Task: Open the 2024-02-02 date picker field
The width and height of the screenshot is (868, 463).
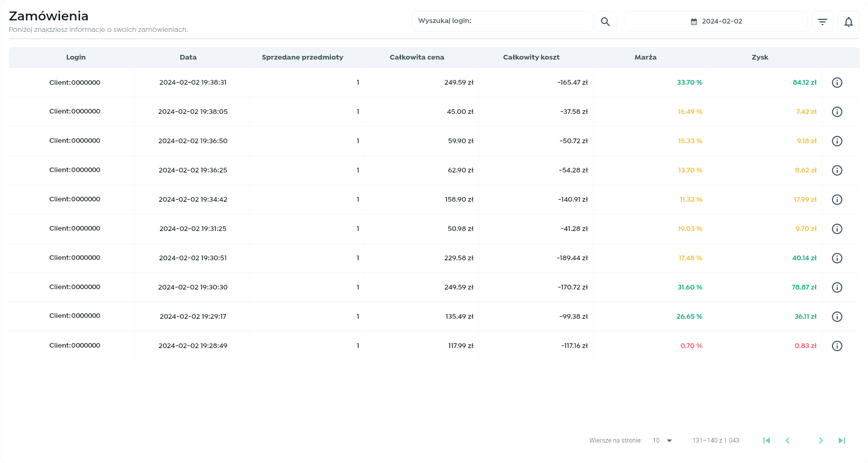Action: 716,21
